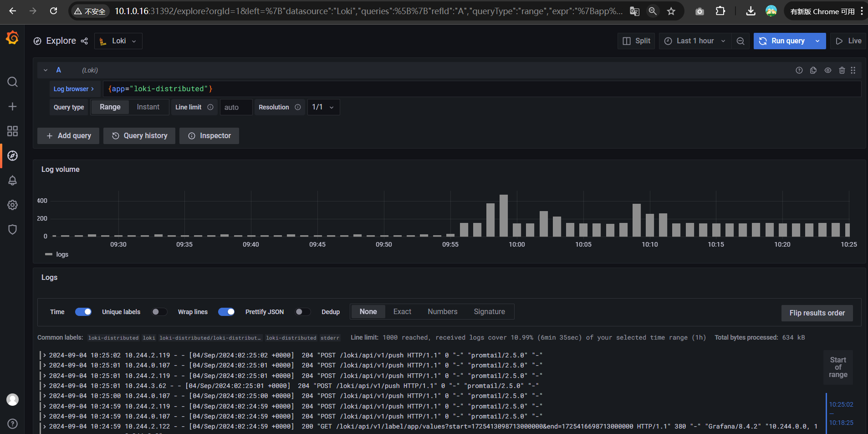Expand log line at 10:25:02 10.244.2.119
The height and width of the screenshot is (434, 868).
coord(45,355)
